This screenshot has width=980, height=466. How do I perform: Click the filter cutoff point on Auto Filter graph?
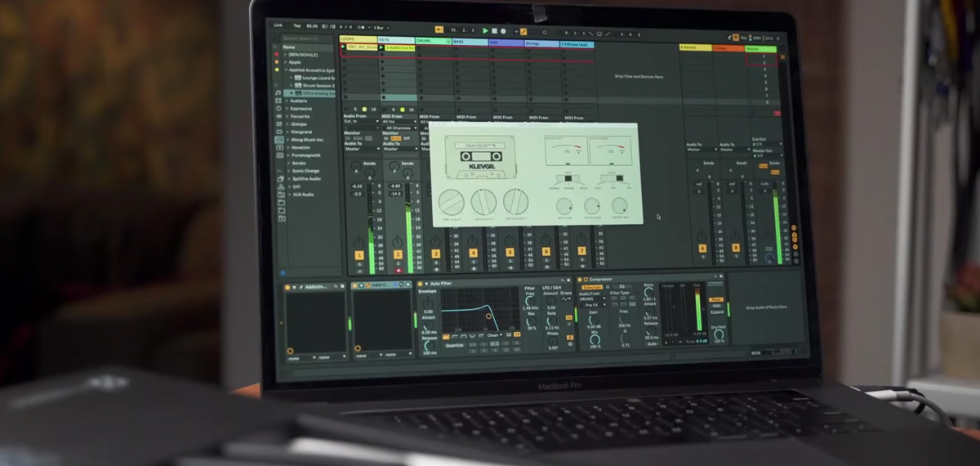[x=488, y=316]
